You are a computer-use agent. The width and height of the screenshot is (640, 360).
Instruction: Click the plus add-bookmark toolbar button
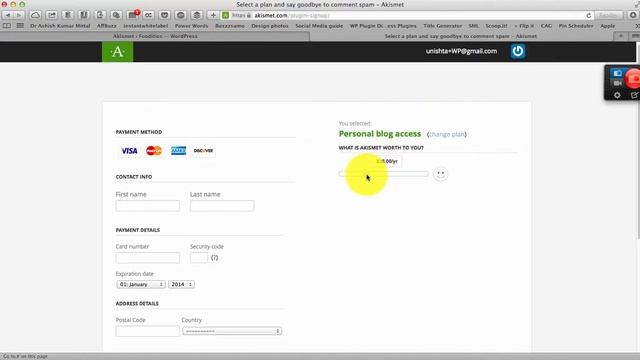click(x=213, y=15)
